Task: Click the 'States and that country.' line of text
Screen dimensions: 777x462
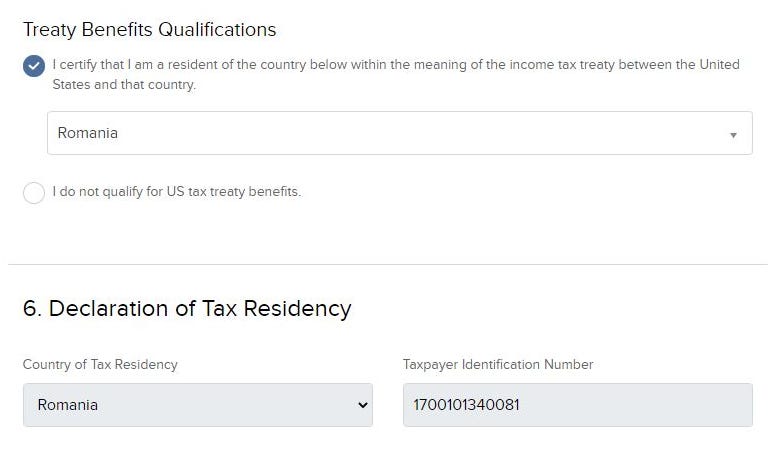Action: pos(124,85)
